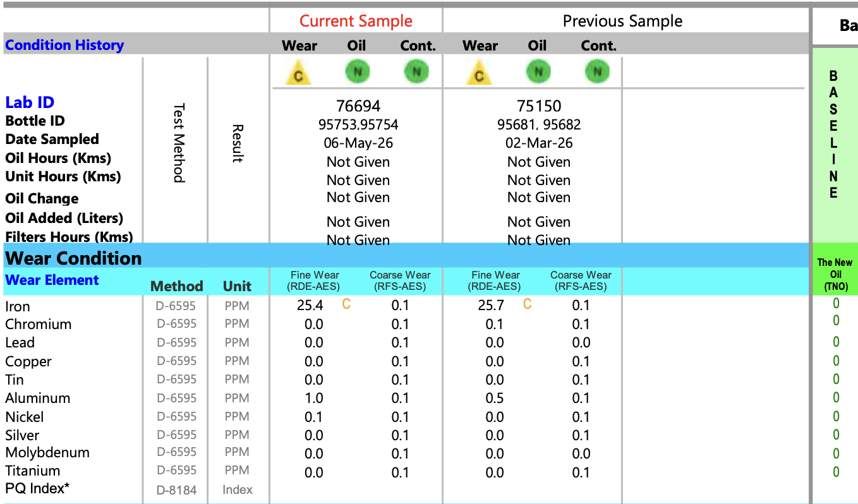The image size is (858, 504).
Task: Click Previous Sample Fine Wear (RDE-AES) header
Action: coord(495,280)
